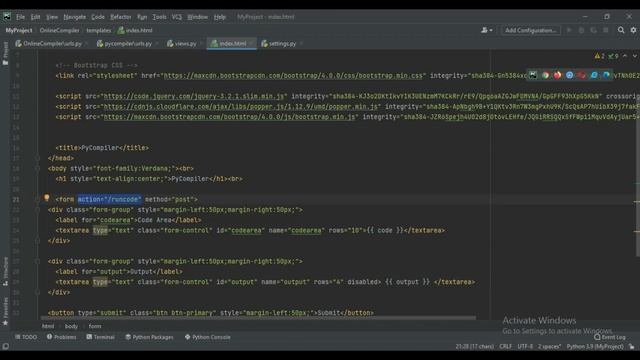
Task: Close the OnlineCompiler\urls.py tab
Action: 87,43
